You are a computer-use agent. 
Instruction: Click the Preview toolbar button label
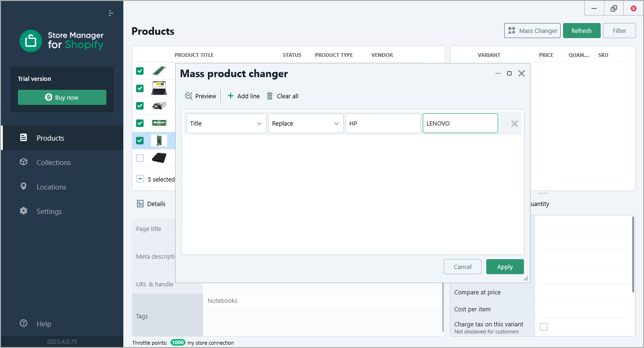pyautogui.click(x=206, y=96)
